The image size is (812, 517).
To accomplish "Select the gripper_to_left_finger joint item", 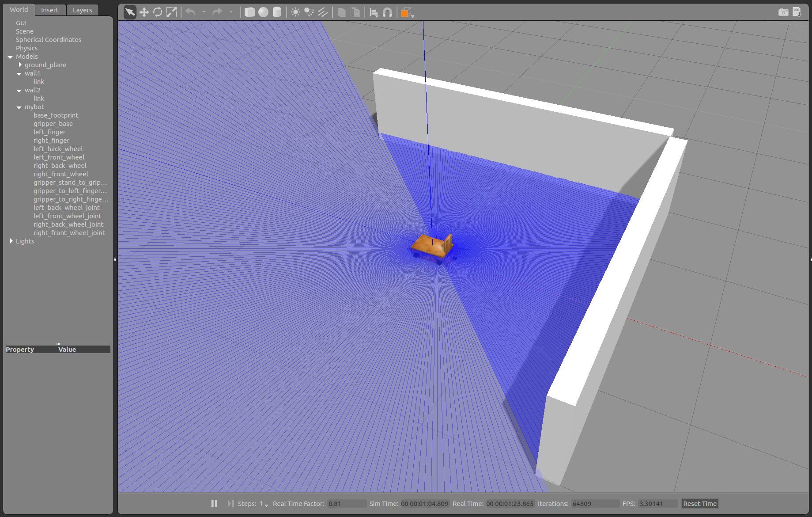I will 70,191.
